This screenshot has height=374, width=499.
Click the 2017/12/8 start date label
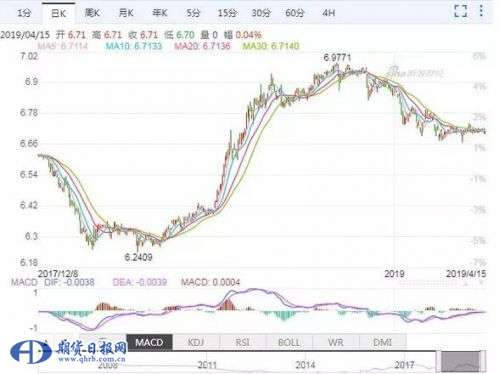(x=58, y=274)
